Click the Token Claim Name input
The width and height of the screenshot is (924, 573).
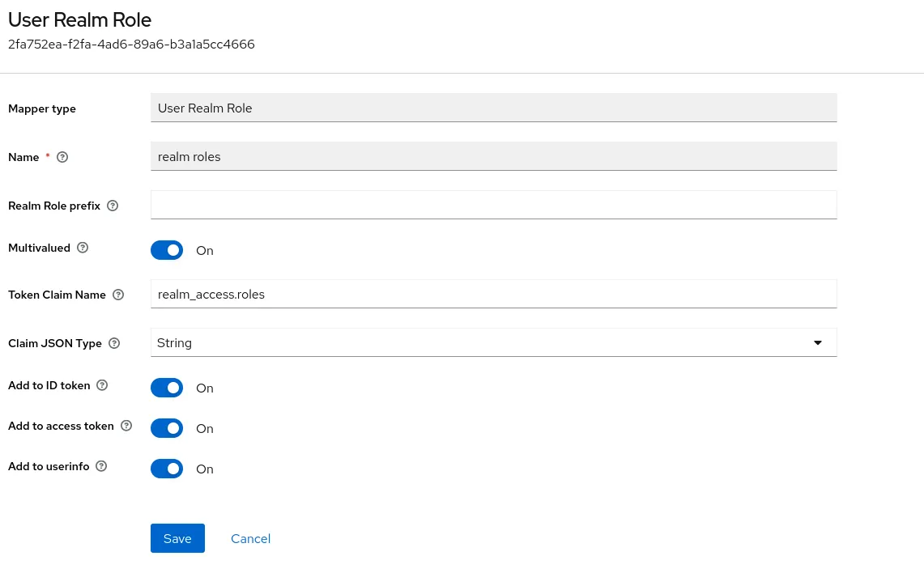[493, 294]
